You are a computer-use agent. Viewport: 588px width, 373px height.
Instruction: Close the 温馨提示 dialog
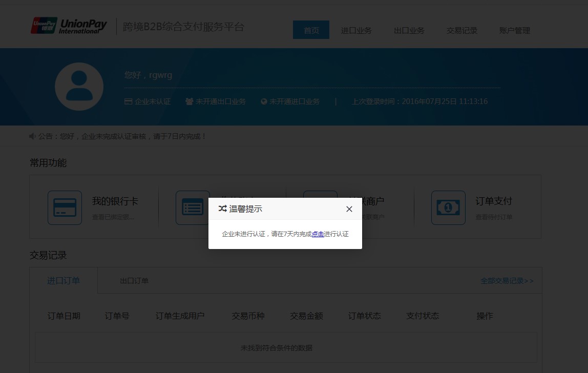click(x=349, y=209)
